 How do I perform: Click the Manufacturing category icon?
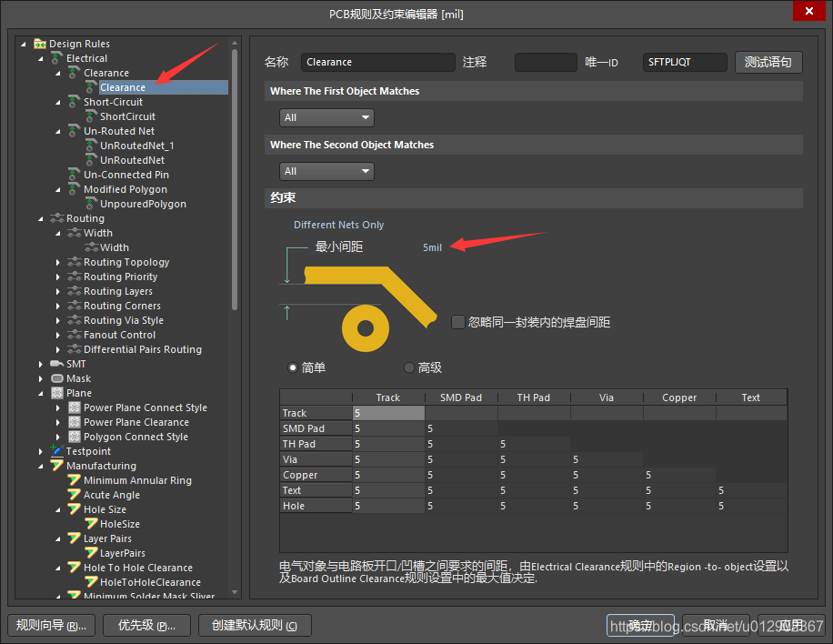coord(57,466)
